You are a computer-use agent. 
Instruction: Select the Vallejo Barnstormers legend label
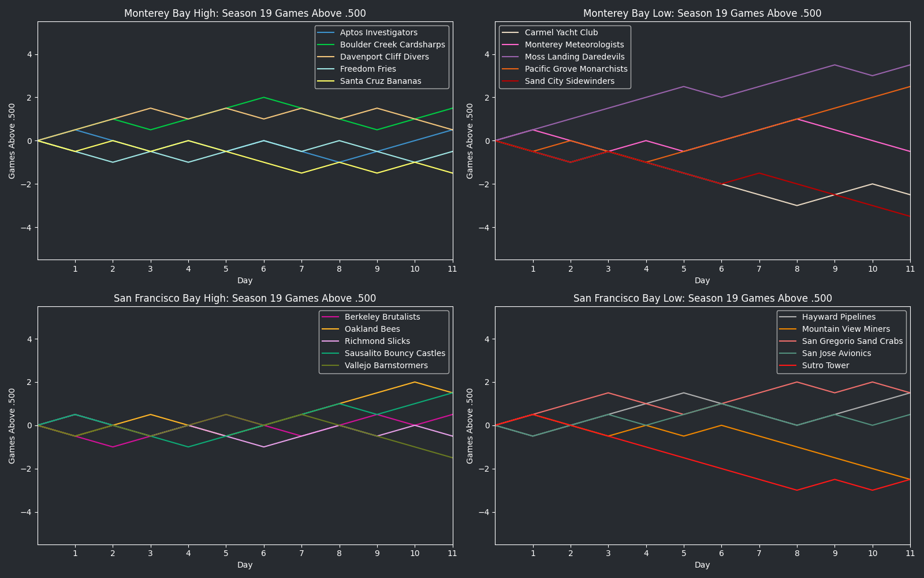[386, 366]
